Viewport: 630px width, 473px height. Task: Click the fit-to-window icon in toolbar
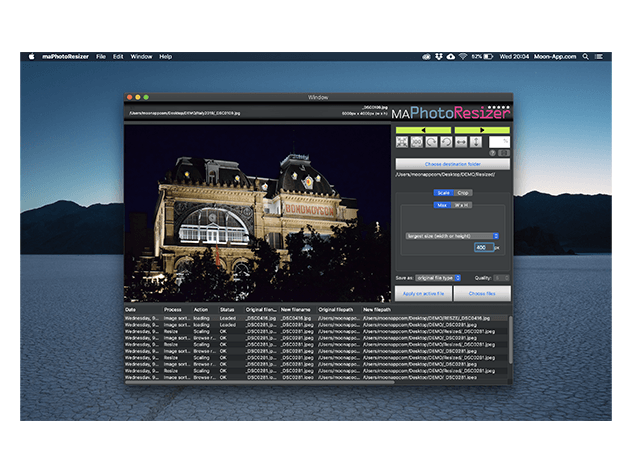pos(401,143)
